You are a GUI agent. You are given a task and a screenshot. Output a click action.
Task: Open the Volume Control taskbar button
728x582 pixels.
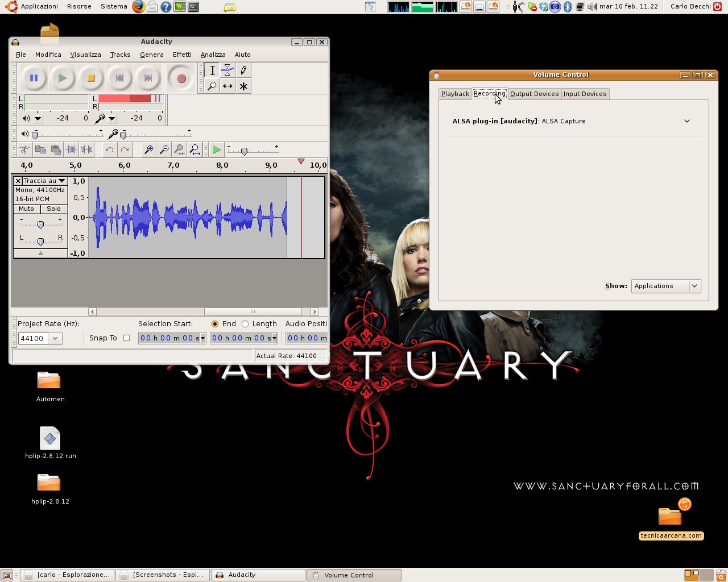354,575
